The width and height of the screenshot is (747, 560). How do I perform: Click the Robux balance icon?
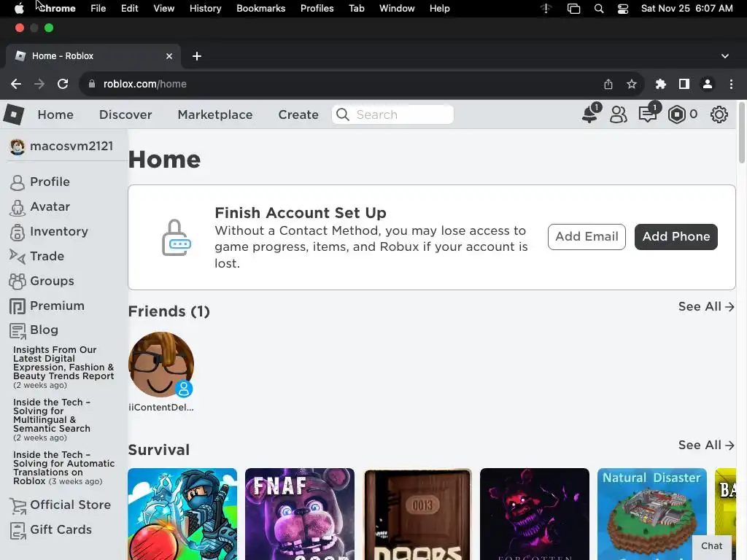coord(676,114)
